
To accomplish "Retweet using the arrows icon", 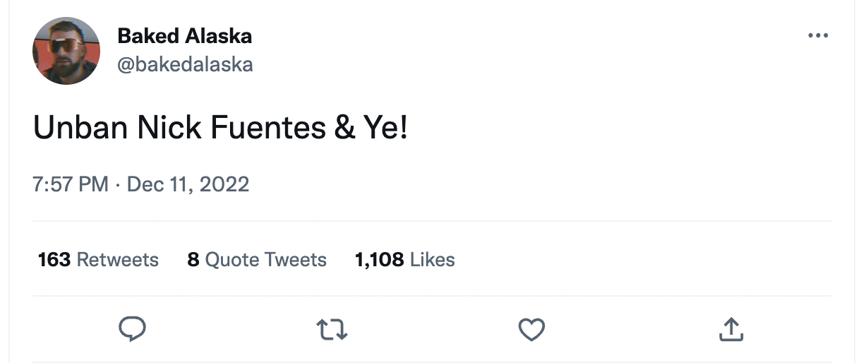I will (x=332, y=329).
